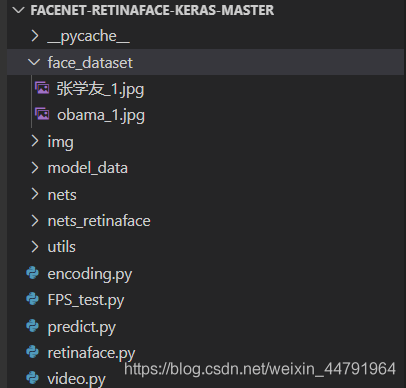Click Python icon beside predict.py
406x388 pixels.
point(33,326)
